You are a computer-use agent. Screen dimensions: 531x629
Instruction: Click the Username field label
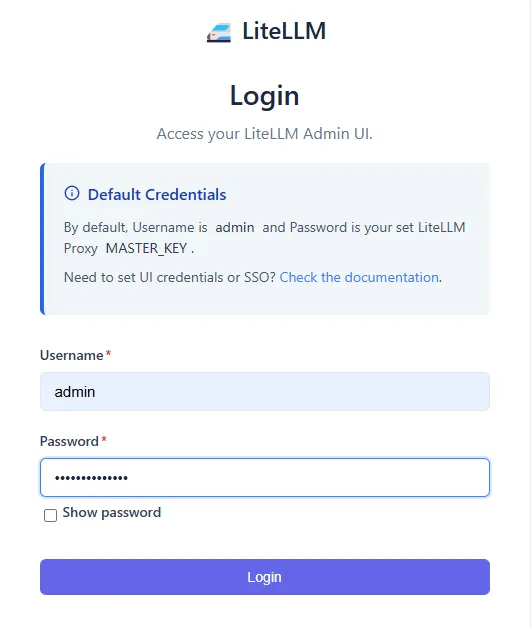click(x=71, y=355)
